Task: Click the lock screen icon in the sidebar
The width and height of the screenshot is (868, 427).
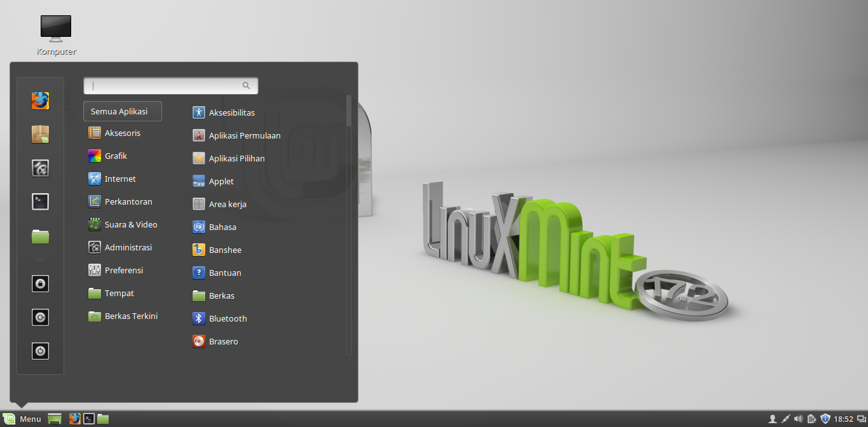Action: (40, 283)
